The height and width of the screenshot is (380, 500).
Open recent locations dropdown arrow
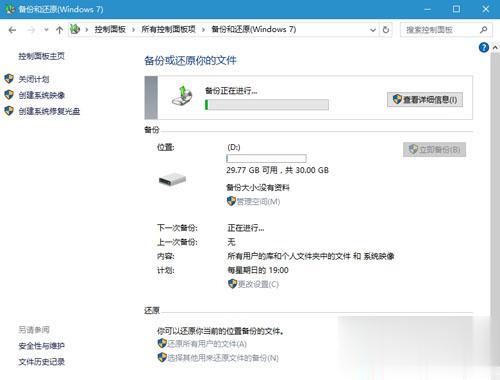(46, 30)
